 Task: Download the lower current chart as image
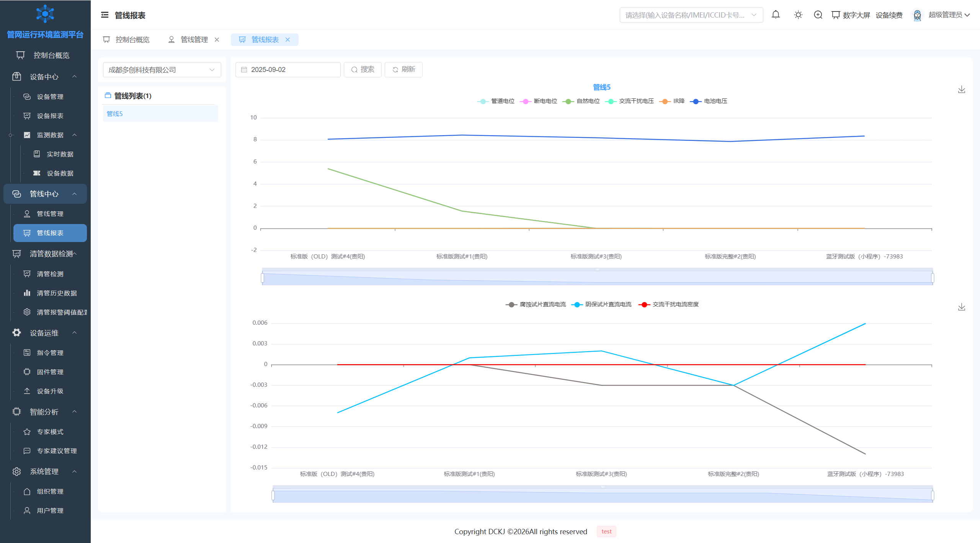(x=962, y=307)
